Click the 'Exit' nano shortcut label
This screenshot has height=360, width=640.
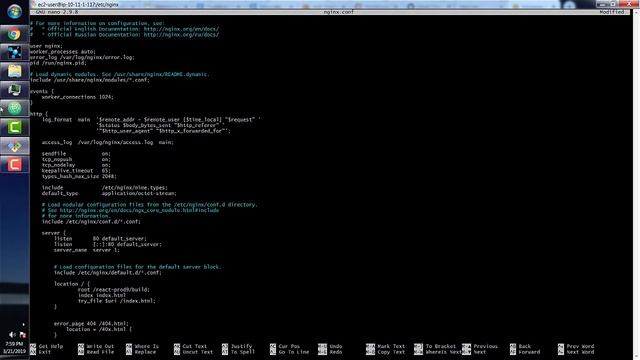tap(44, 352)
